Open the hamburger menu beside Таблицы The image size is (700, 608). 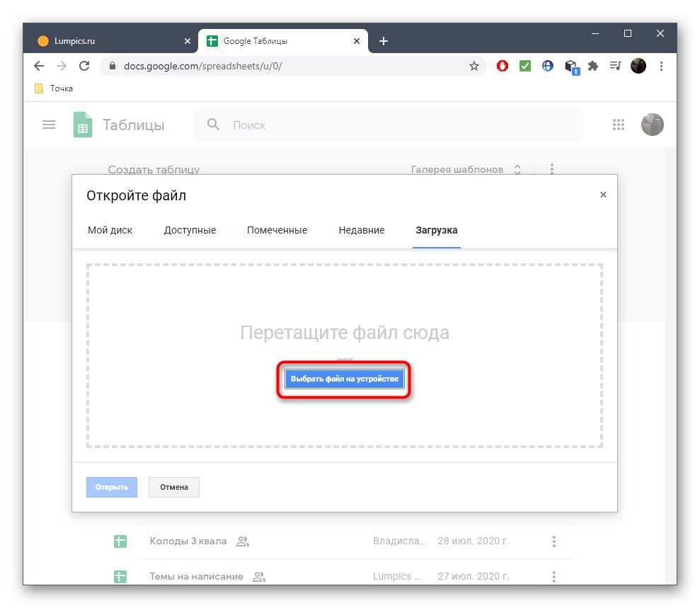click(49, 125)
